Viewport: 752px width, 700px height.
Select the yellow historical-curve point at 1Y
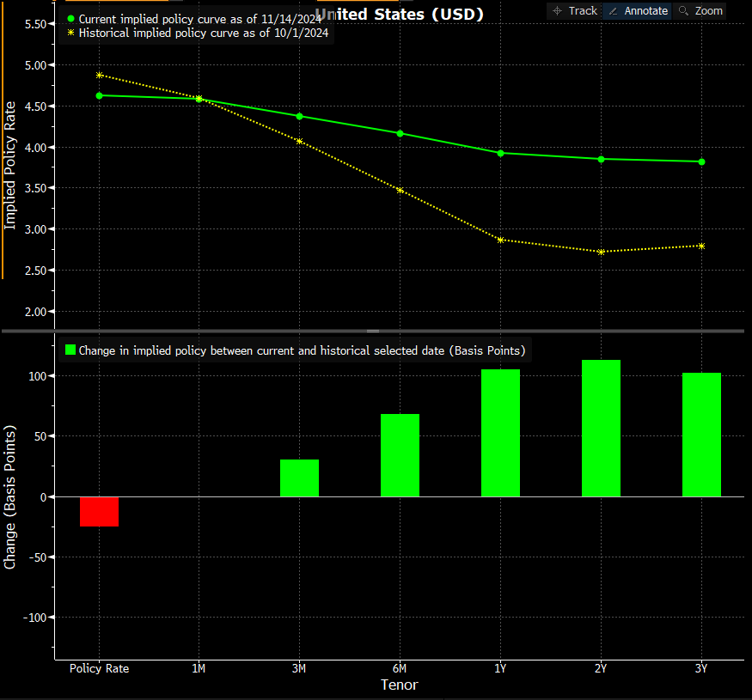coord(501,240)
